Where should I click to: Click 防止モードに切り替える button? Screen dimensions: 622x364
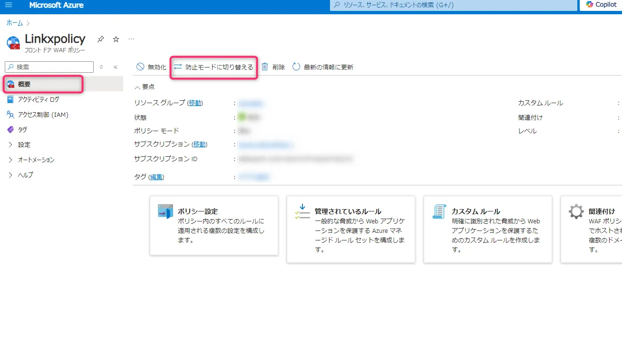(x=214, y=67)
